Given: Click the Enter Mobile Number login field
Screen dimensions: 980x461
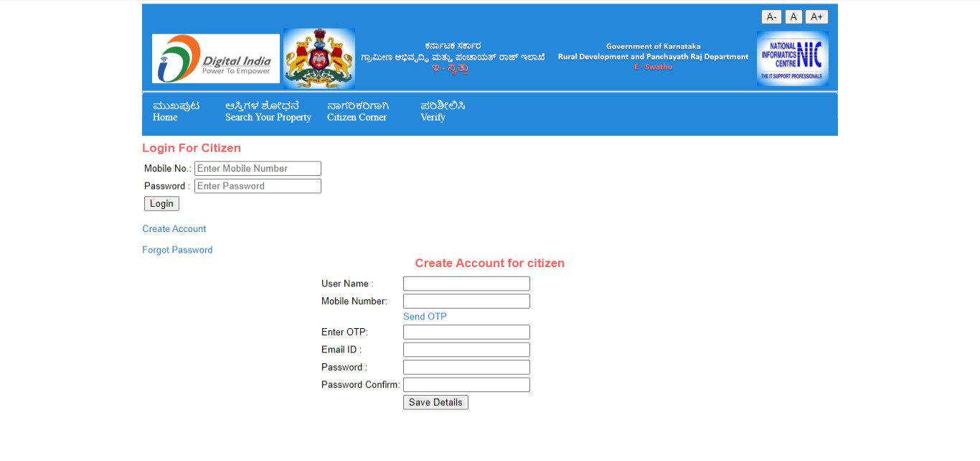Looking at the screenshot, I should [257, 168].
